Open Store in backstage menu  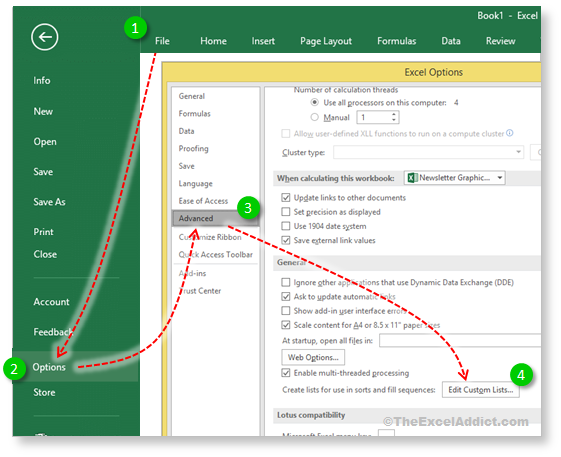(44, 393)
